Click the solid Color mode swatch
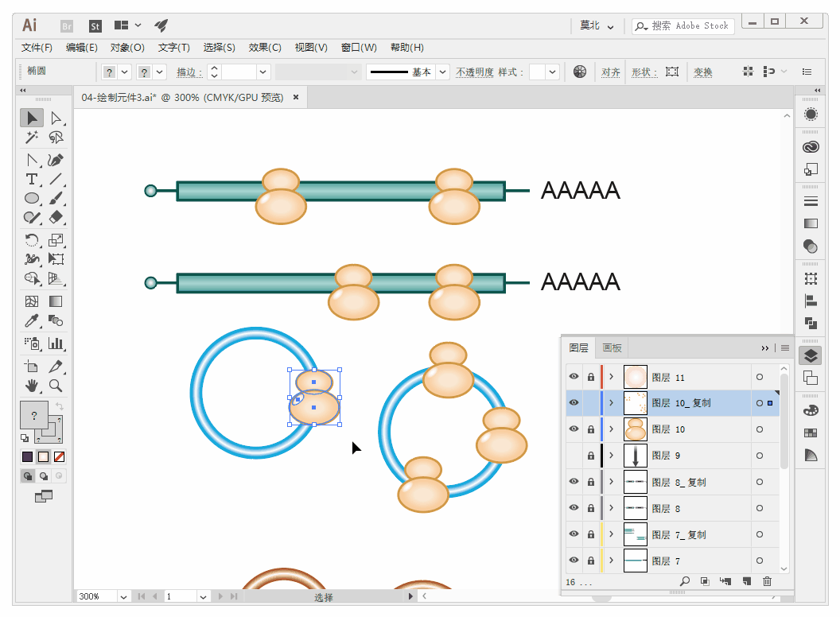 (x=27, y=457)
